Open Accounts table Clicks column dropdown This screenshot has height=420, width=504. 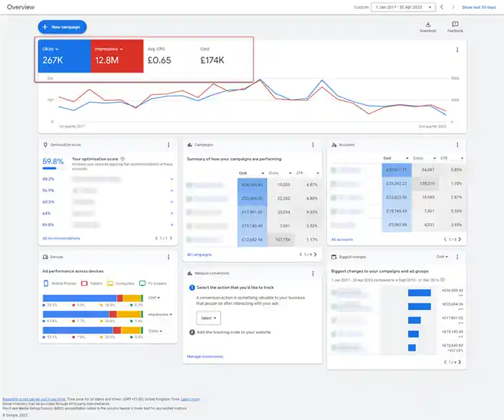pos(424,158)
